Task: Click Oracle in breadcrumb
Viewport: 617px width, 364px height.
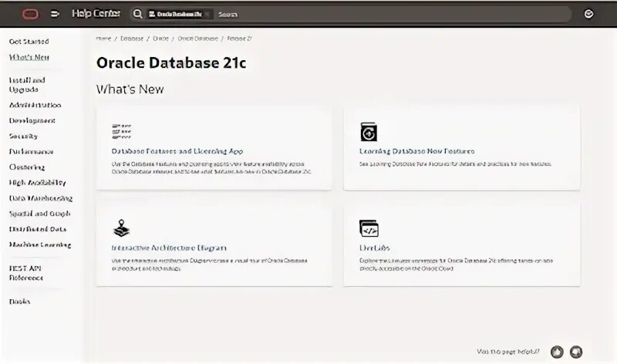Action: (x=160, y=39)
